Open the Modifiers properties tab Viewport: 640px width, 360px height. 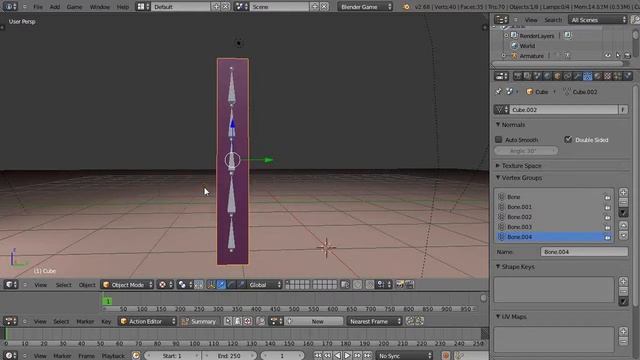577,76
